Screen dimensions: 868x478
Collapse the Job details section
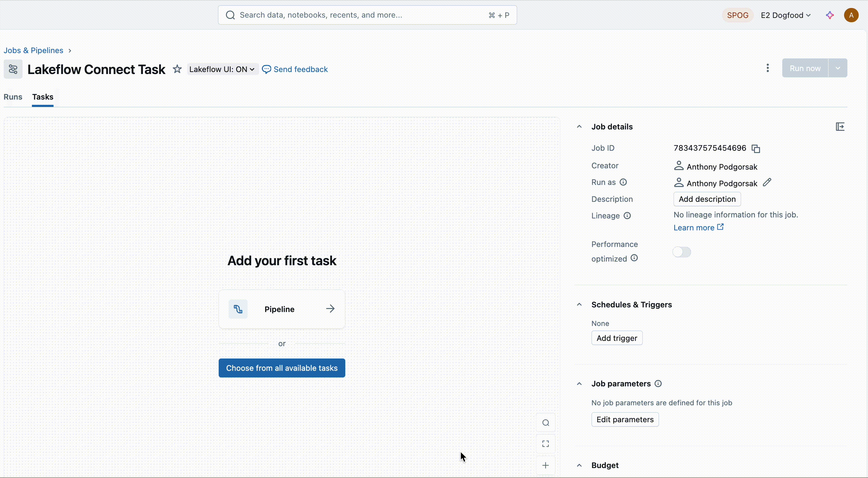579,126
